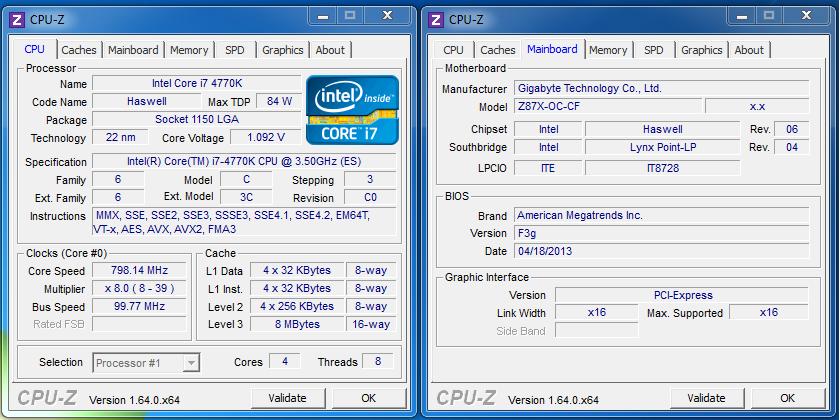Click the empty Side Band field

coord(597,330)
